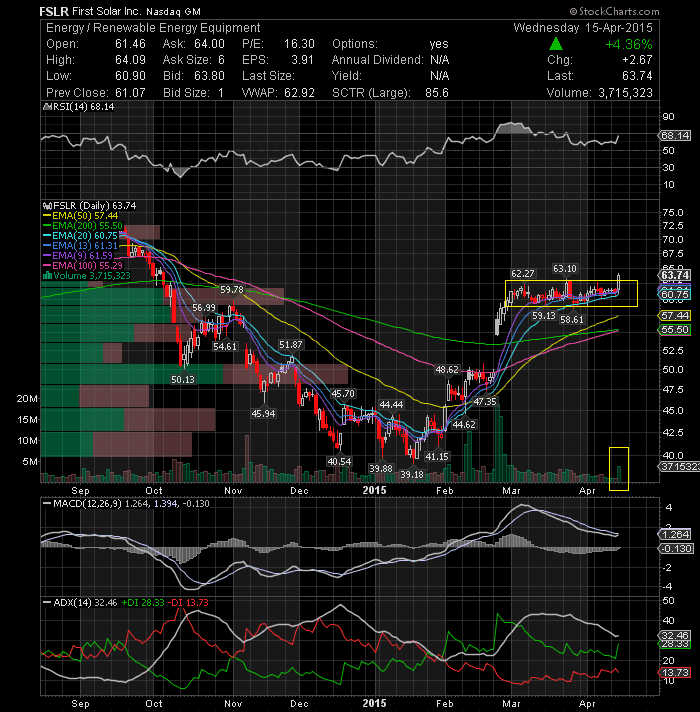Image resolution: width=700 pixels, height=712 pixels.
Task: Click the Options value 'yes'
Action: click(x=439, y=44)
